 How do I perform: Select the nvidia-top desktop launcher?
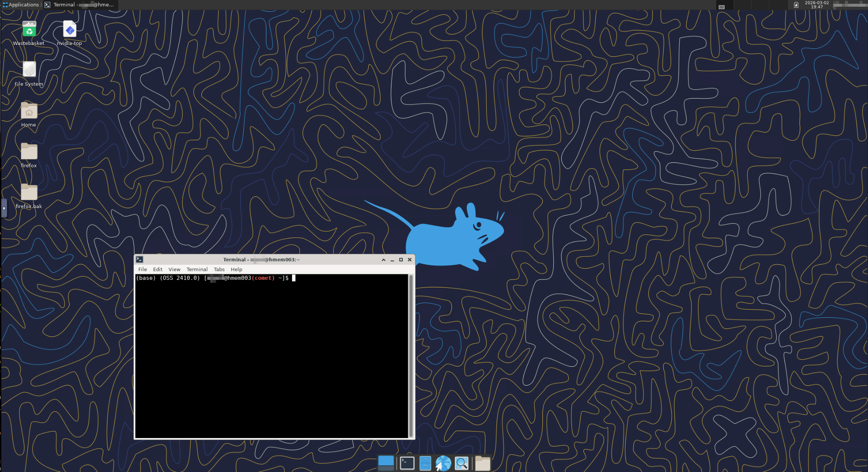70,33
